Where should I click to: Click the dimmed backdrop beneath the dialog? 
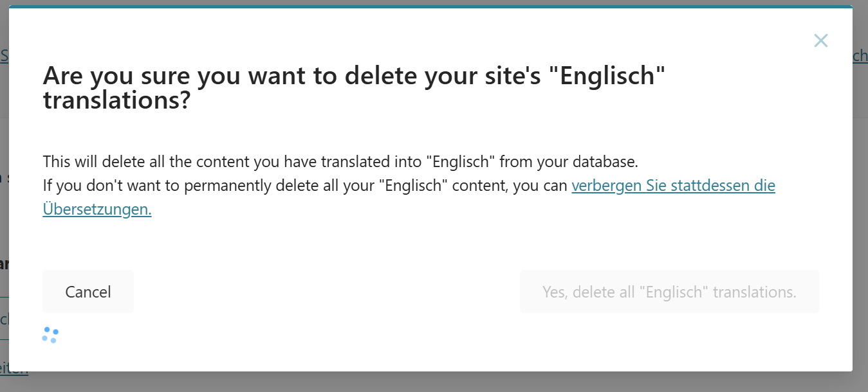[x=434, y=382]
